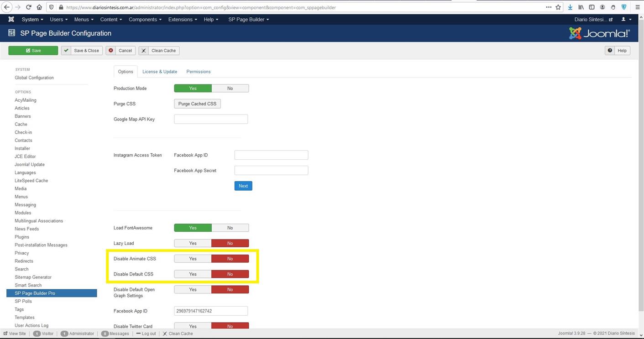
Task: Click the browser reload icon
Action: (28, 7)
